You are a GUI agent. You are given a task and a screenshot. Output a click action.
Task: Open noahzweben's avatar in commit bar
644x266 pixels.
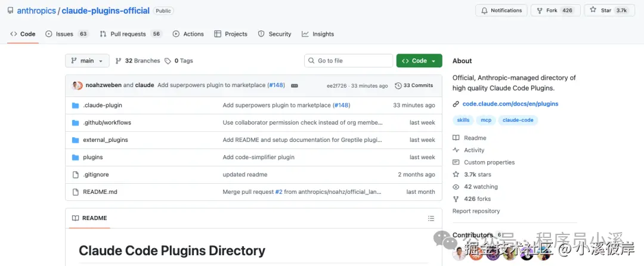coord(77,85)
